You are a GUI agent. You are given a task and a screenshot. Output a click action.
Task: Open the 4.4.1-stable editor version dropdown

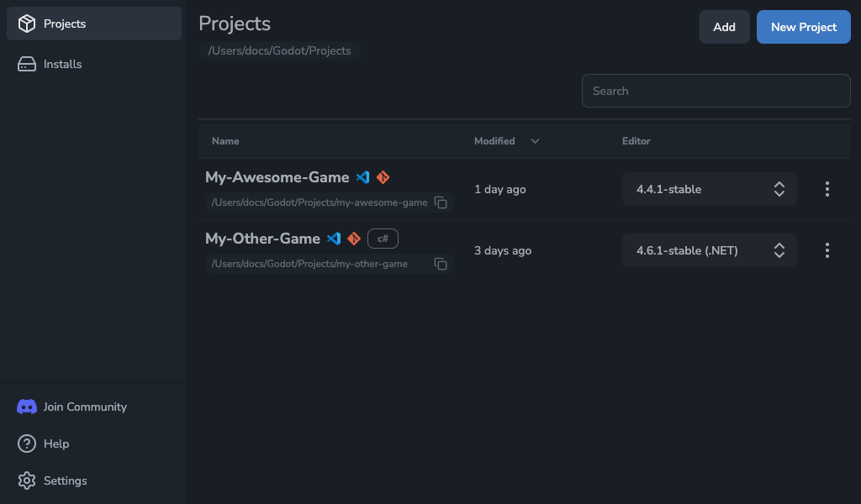(709, 189)
